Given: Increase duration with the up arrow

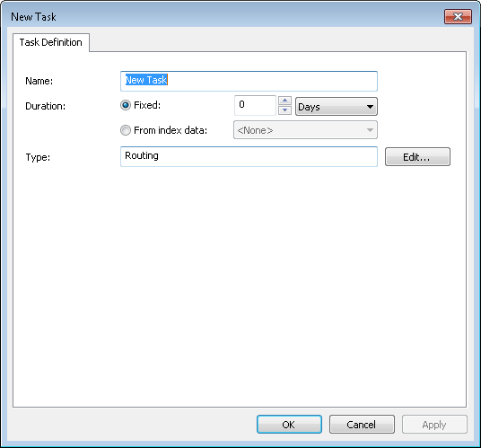Looking at the screenshot, I should (x=284, y=101).
